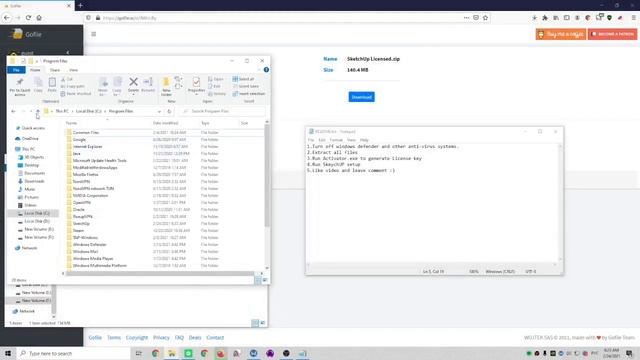This screenshot has width=640, height=360.
Task: Click the Explorer vertical scrollbar thumb
Action: pos(267,176)
